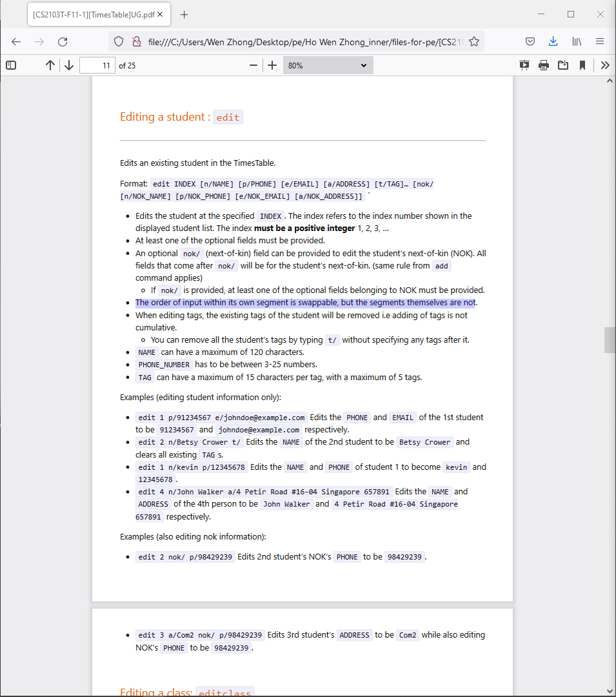Download the PDF with the save icon
The width and height of the screenshot is (616, 697).
point(563,65)
